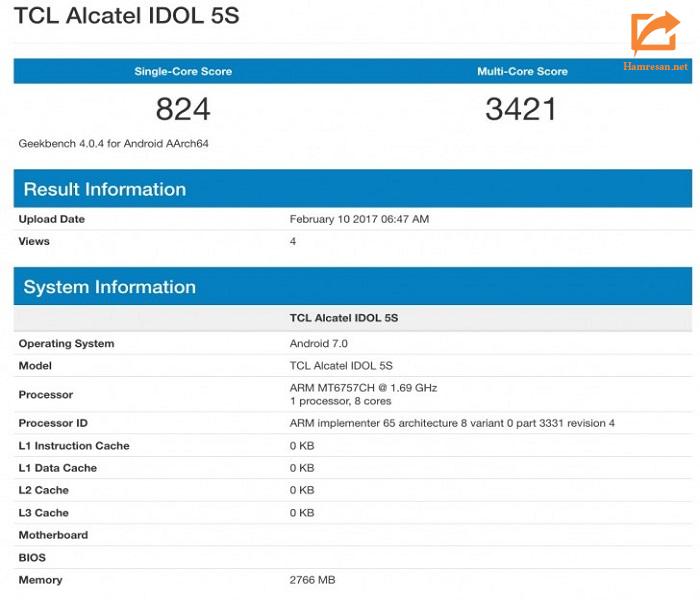Click the L1 Instruction Cache label
The height and width of the screenshot is (600, 700).
74,446
